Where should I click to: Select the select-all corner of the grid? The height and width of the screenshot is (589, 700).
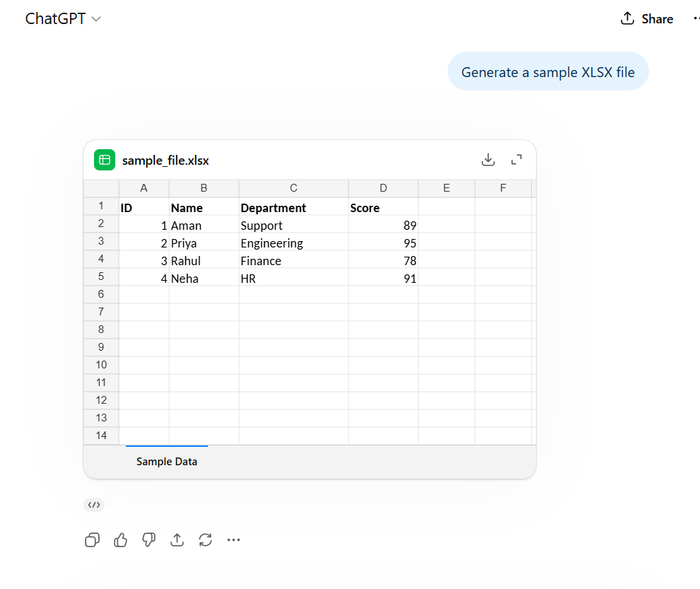click(x=101, y=188)
